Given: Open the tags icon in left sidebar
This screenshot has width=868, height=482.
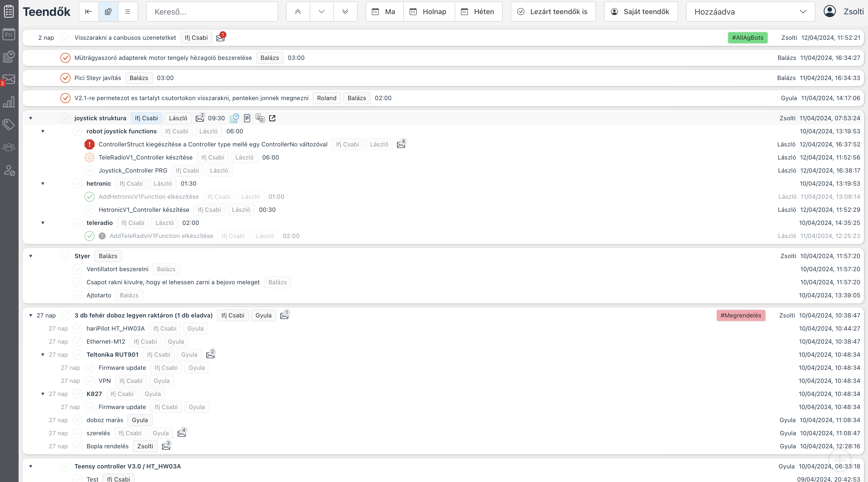Looking at the screenshot, I should [9, 124].
